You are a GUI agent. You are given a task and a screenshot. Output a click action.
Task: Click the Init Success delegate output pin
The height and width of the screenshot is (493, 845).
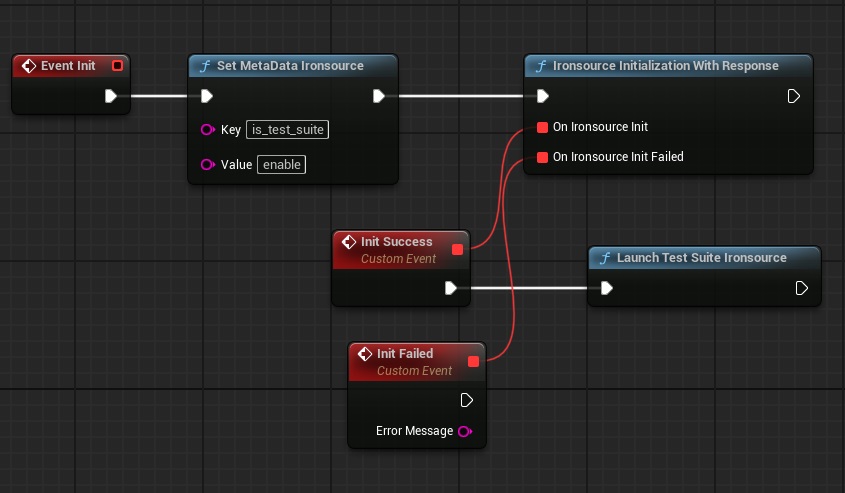(x=458, y=249)
